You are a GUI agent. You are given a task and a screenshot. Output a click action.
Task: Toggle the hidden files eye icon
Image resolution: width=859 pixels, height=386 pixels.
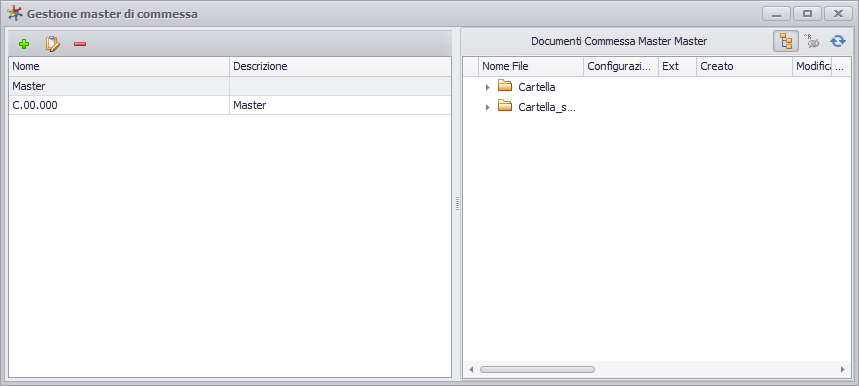[811, 41]
